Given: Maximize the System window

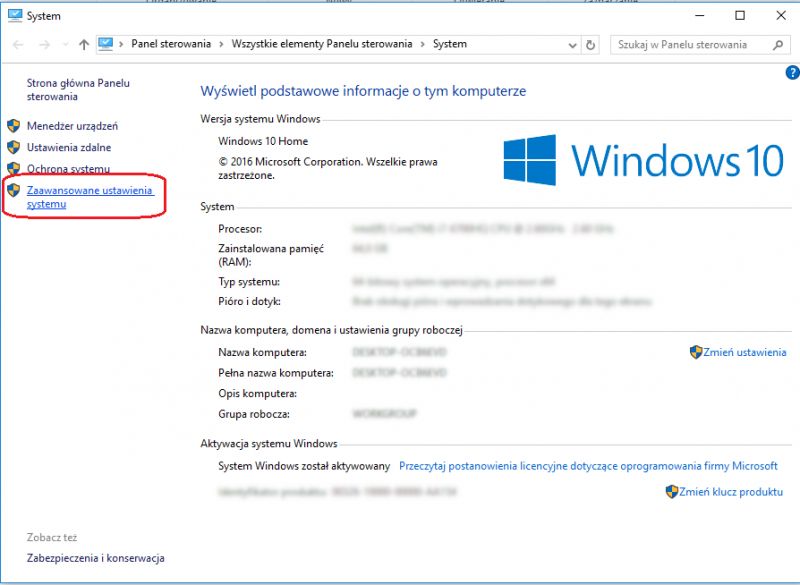Looking at the screenshot, I should point(740,16).
